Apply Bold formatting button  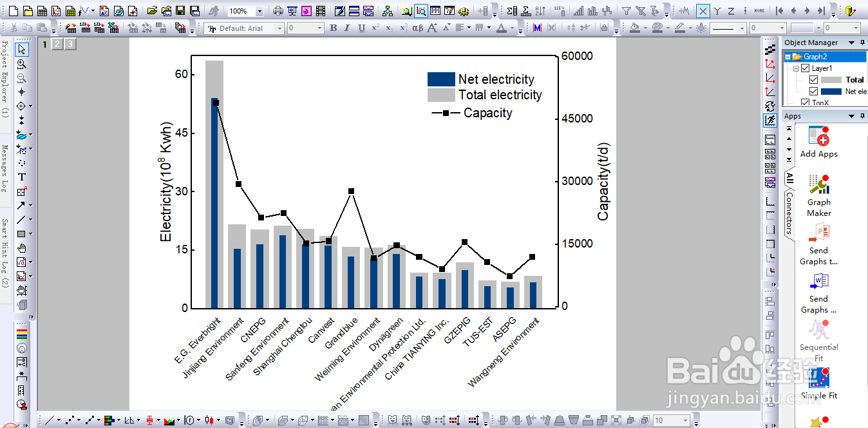click(333, 28)
